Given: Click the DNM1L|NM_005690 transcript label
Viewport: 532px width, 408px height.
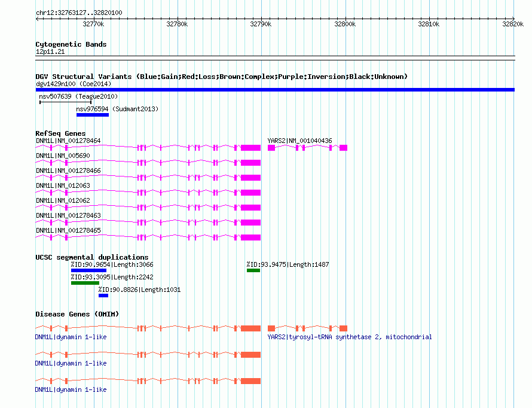Looking at the screenshot, I should click(63, 156).
